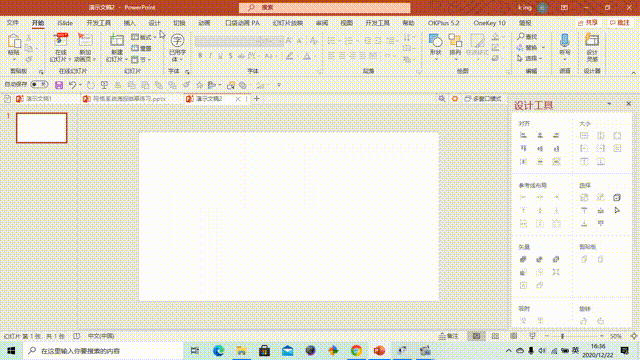
Task: Click equal-width icon in 大小 section
Action: pos(584,136)
